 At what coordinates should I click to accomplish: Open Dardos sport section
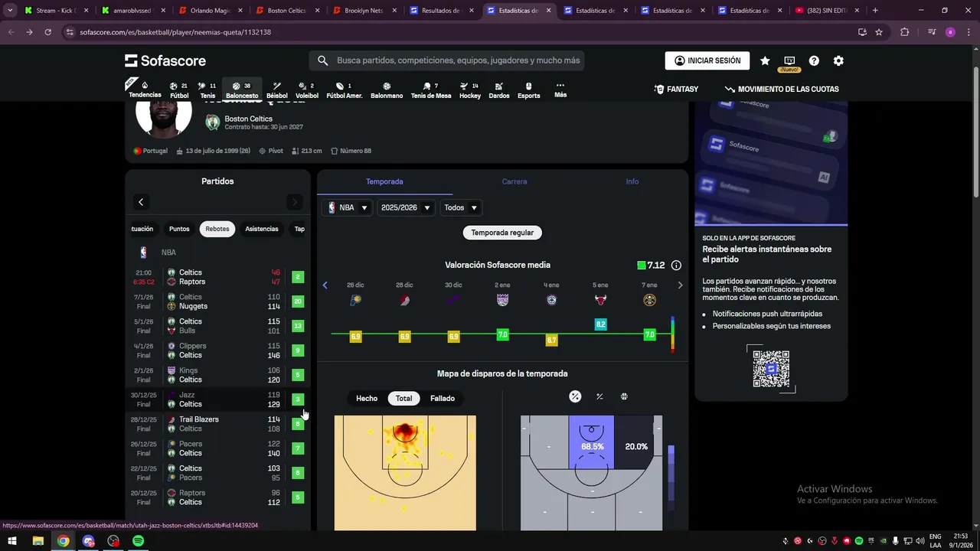[x=499, y=90]
